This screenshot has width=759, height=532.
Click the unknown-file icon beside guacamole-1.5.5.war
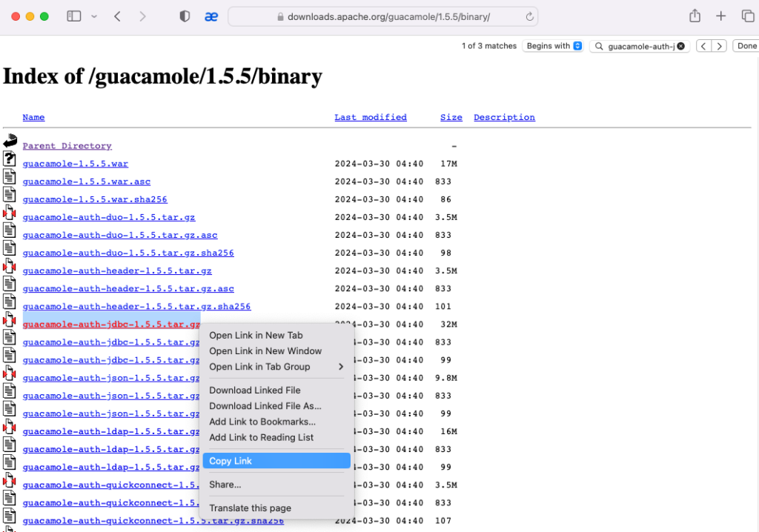pos(9,159)
